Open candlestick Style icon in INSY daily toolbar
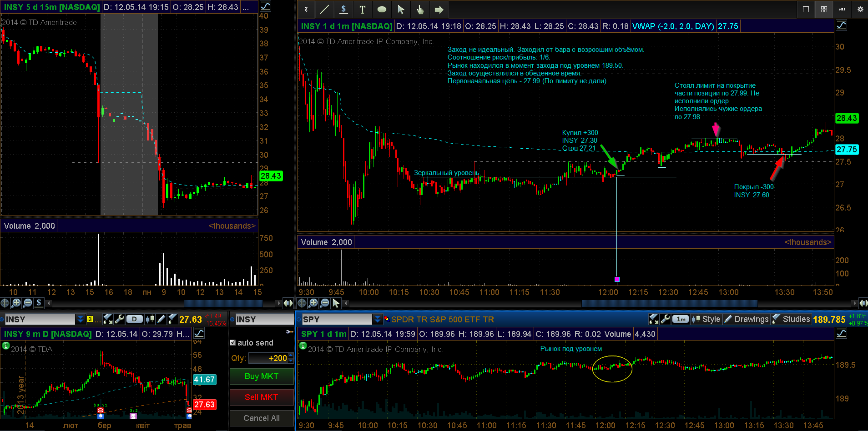 [150, 319]
